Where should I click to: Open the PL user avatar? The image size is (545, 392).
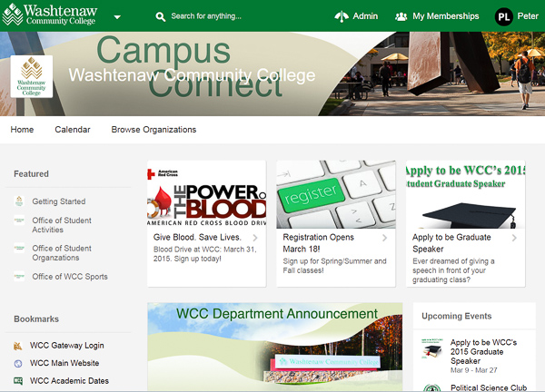pos(504,16)
